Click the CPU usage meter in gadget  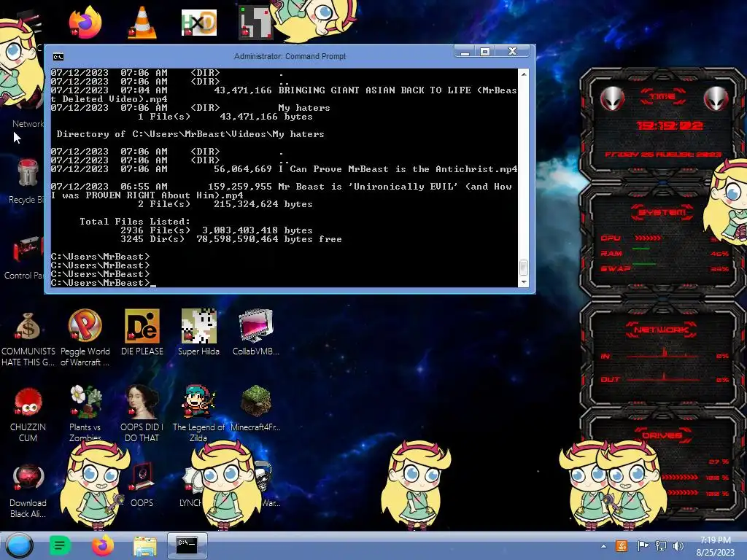click(x=648, y=238)
